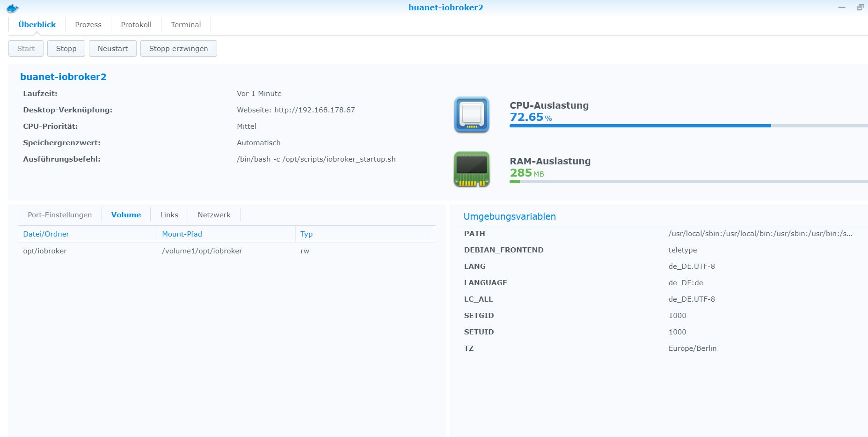Click the window title buanet-iobroker2

[445, 7]
